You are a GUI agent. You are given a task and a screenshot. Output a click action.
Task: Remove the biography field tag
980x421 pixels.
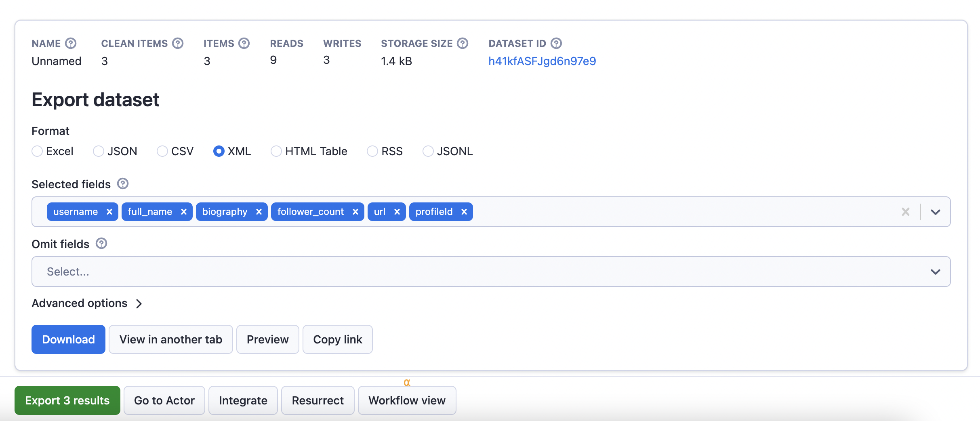[259, 212]
